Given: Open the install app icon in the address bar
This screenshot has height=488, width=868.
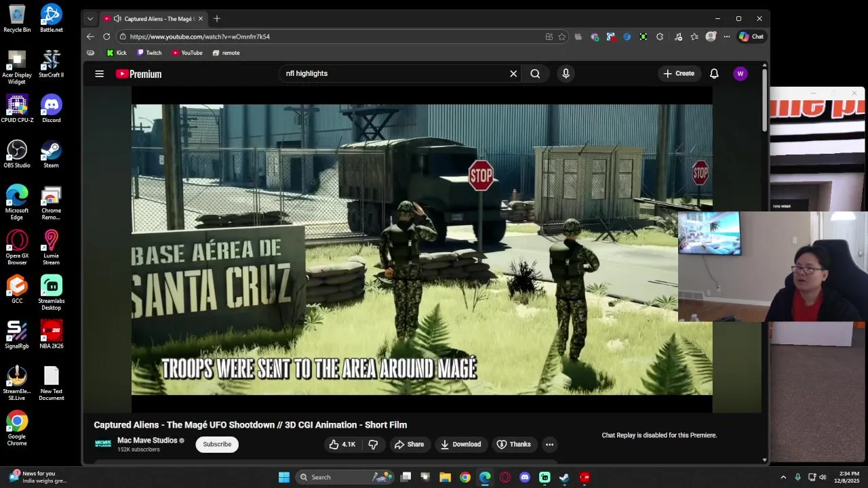Looking at the screenshot, I should [x=549, y=37].
